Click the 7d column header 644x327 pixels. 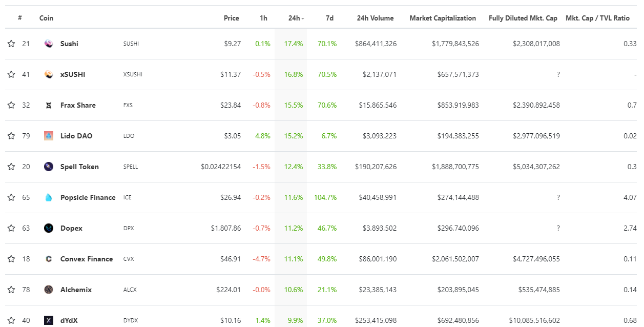click(x=329, y=18)
